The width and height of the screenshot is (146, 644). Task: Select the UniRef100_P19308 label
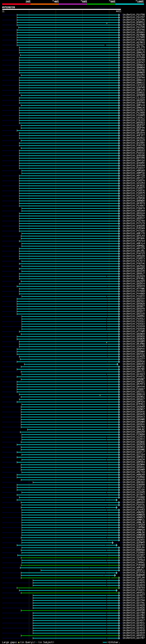134,329
